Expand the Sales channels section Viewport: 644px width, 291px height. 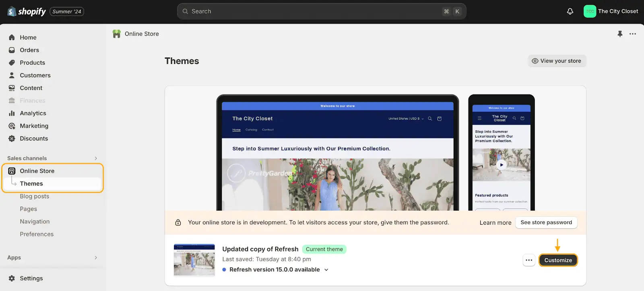(x=96, y=158)
